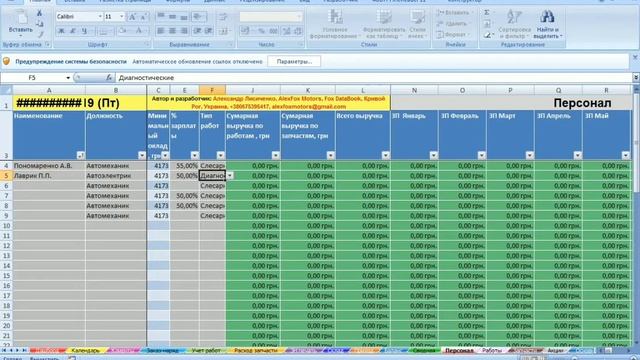Open the Должность column filter dropdown
Viewport: 640px width, 360px height.
tap(142, 155)
